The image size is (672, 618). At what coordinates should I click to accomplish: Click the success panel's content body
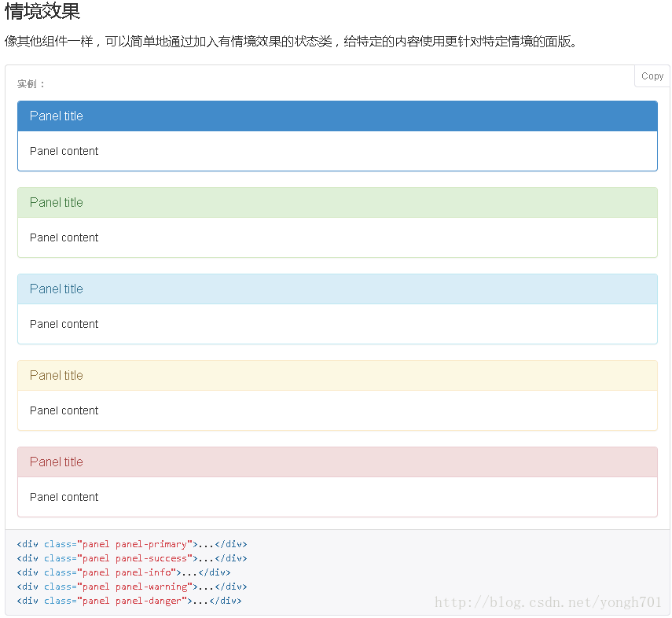pyautogui.click(x=337, y=237)
